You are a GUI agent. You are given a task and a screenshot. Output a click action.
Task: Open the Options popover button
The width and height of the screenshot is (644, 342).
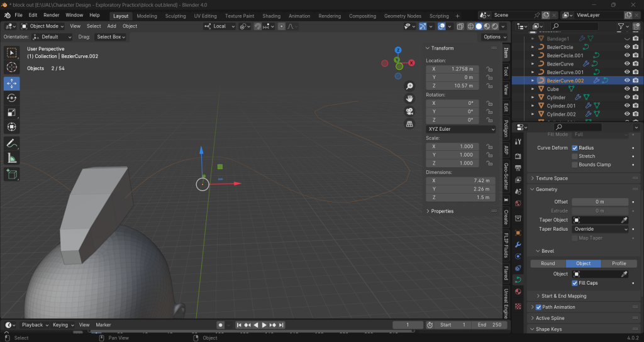pos(495,37)
